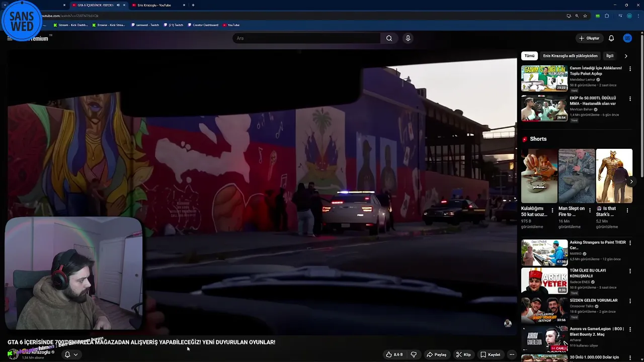Like the video with thumbs-up button
This screenshot has width=644, height=362.
(394, 354)
